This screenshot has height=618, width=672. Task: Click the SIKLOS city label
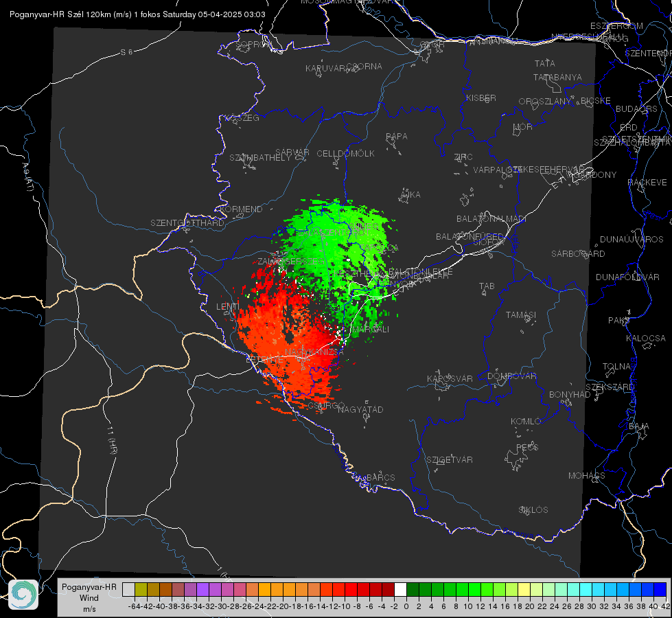pyautogui.click(x=533, y=510)
